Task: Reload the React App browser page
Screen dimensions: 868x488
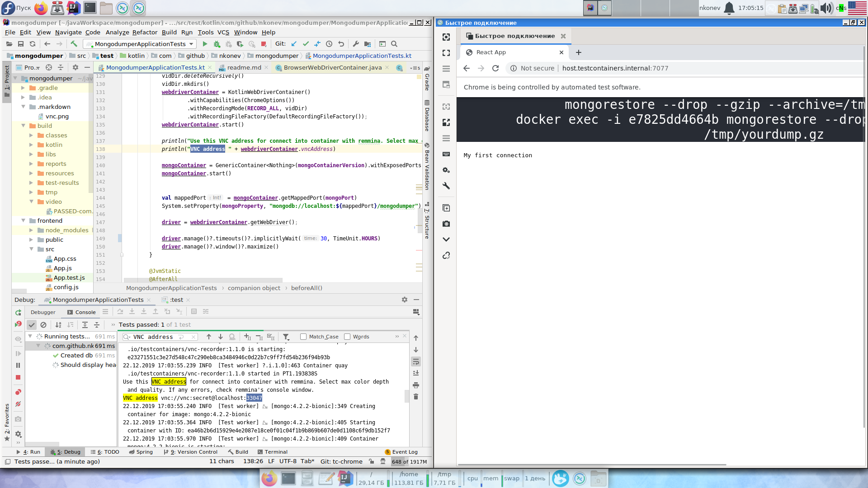Action: pyautogui.click(x=495, y=68)
